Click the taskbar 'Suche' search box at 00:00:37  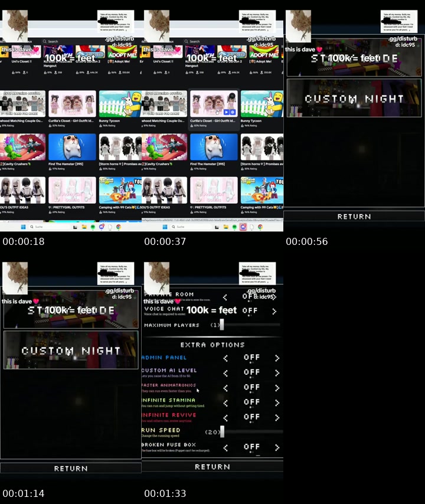pyautogui.click(x=191, y=227)
